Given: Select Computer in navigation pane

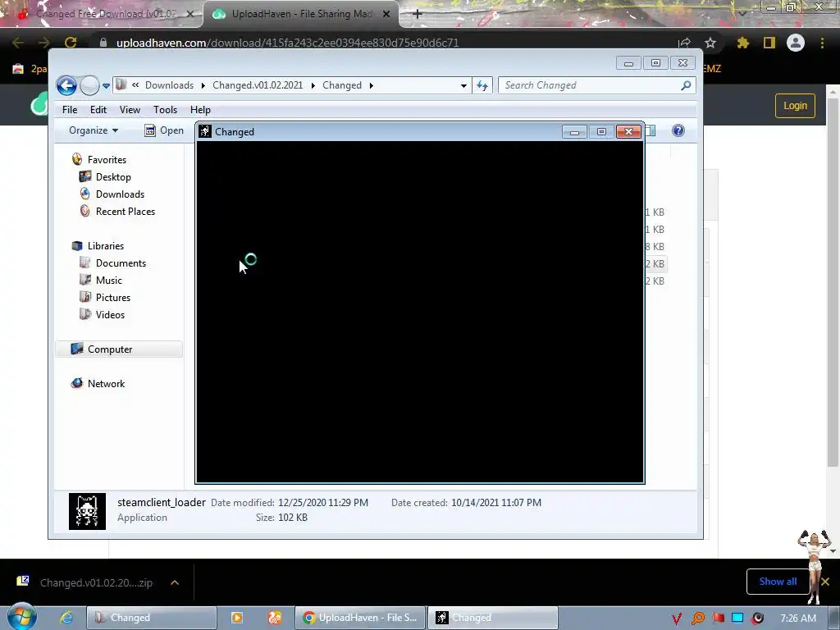Looking at the screenshot, I should point(119,349).
